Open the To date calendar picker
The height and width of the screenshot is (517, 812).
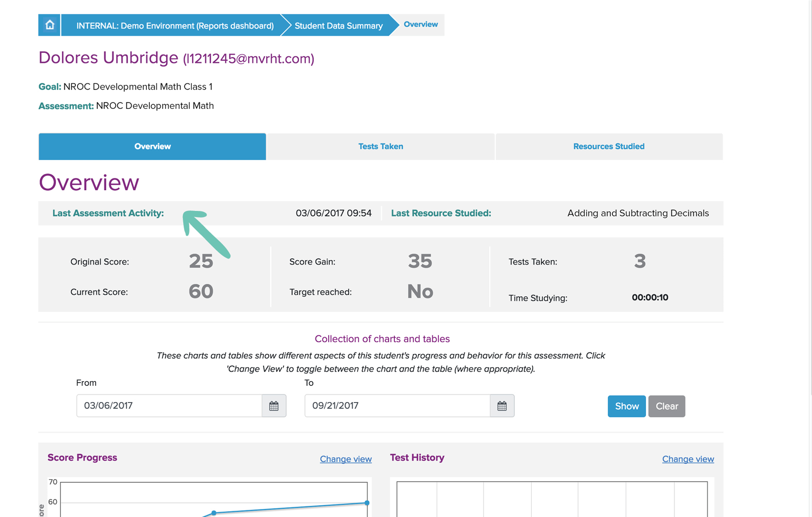click(502, 406)
